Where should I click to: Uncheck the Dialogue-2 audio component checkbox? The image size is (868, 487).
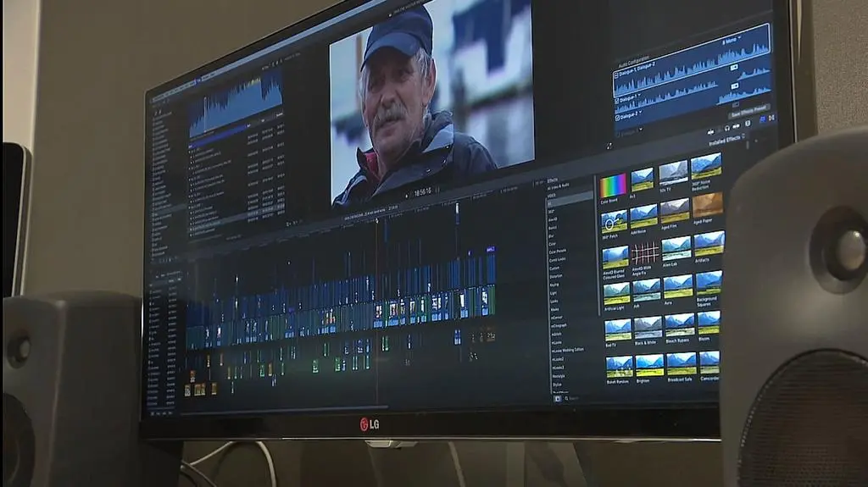[617, 118]
